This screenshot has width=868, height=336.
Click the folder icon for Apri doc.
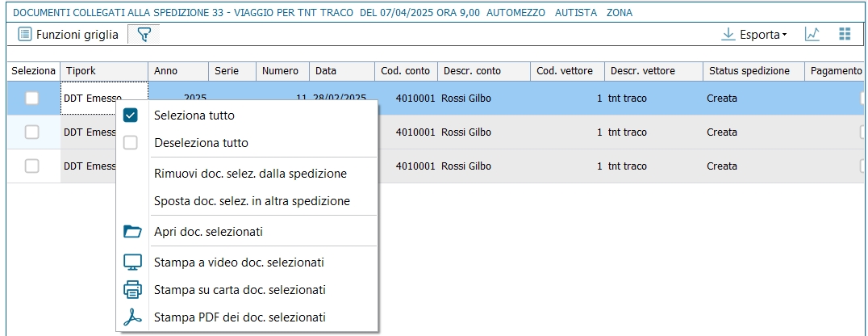(132, 232)
